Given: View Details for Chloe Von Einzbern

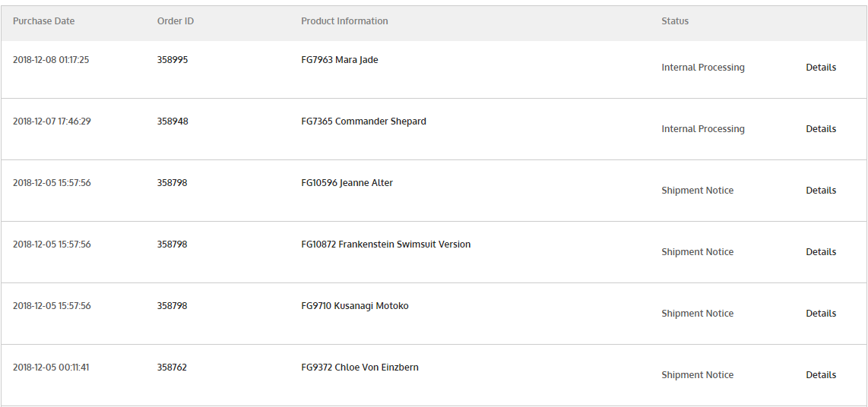Looking at the screenshot, I should click(x=821, y=375).
